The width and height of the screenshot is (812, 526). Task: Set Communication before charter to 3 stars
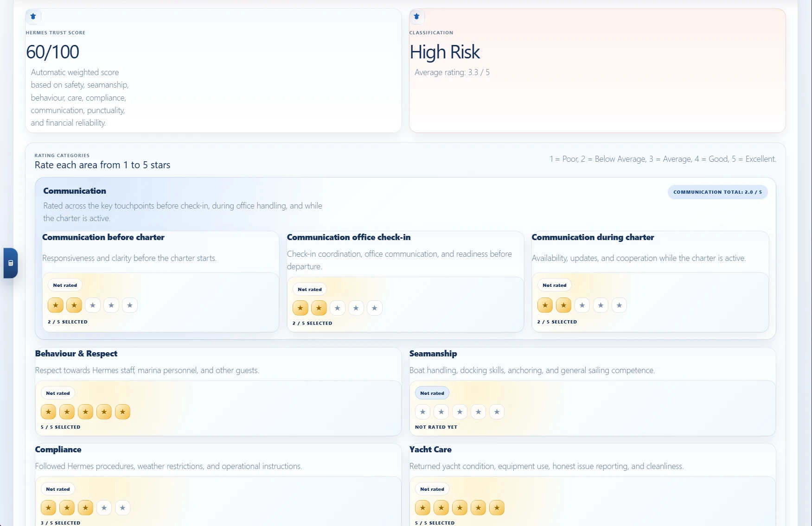pos(93,305)
